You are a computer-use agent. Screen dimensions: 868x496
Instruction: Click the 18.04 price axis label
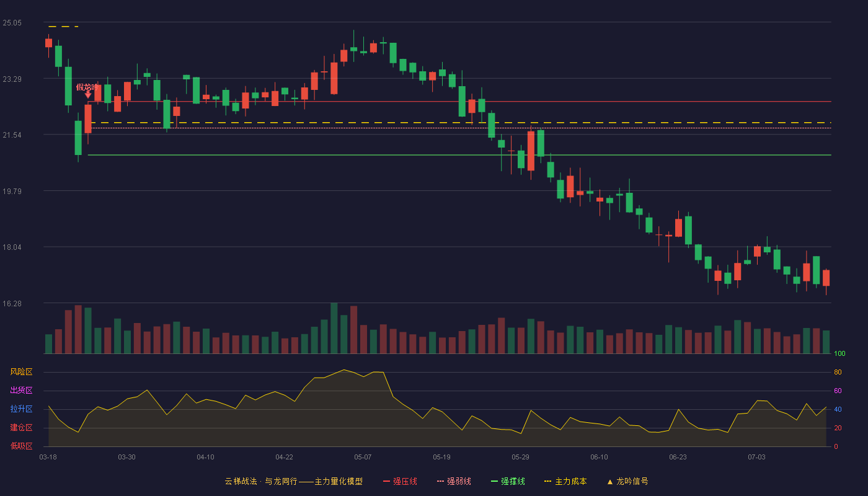pyautogui.click(x=12, y=247)
